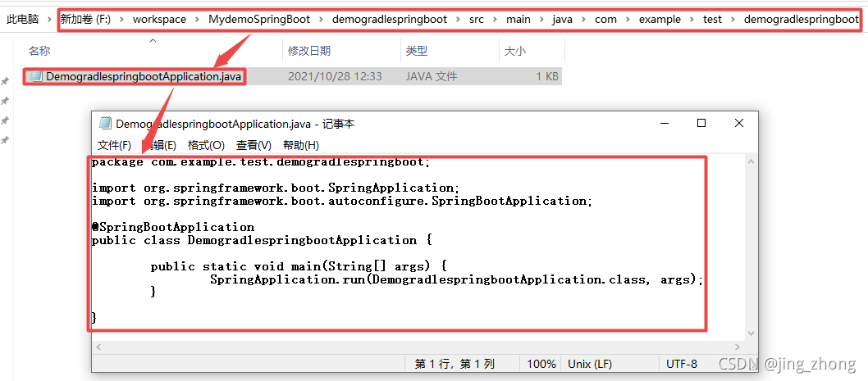Go to main folder in the breadcrumb

pyautogui.click(x=519, y=20)
